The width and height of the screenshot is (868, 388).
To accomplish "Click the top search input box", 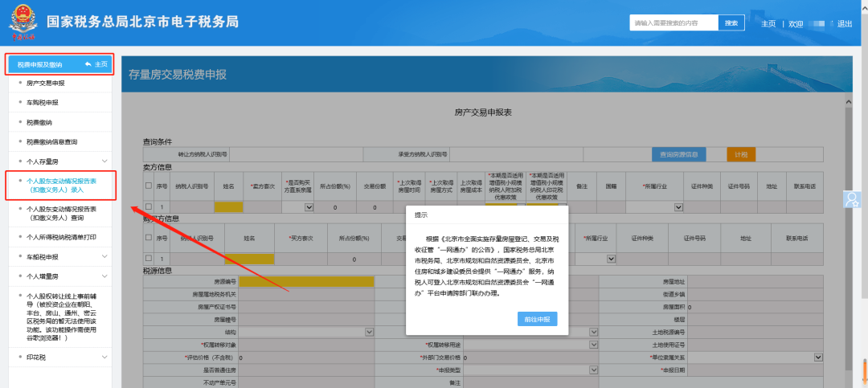I will (x=674, y=23).
